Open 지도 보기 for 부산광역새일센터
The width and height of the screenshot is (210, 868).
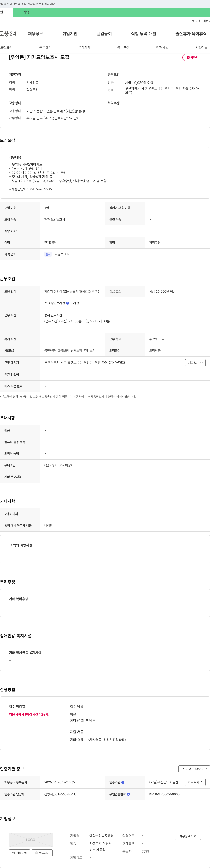[195, 782]
